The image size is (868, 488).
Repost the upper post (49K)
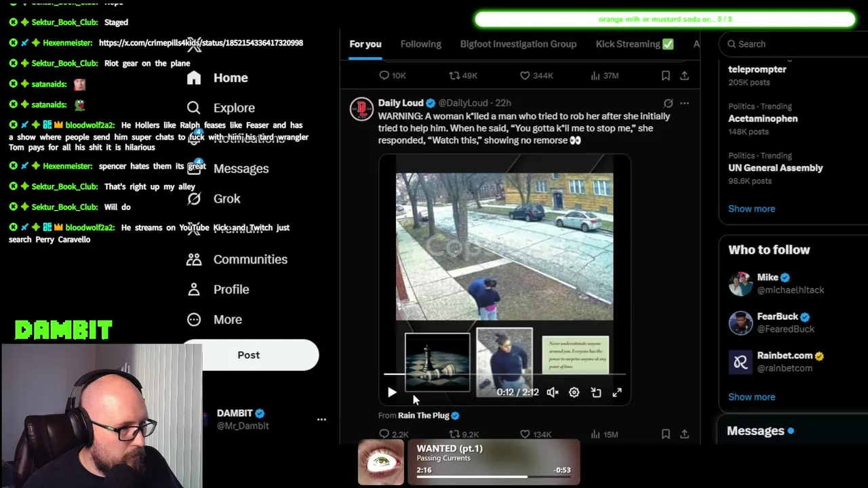464,76
